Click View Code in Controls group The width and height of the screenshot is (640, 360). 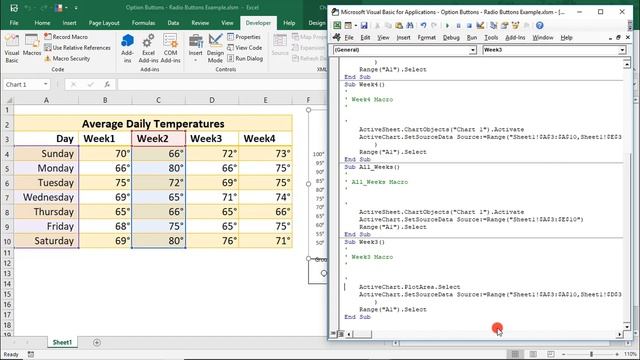click(245, 48)
